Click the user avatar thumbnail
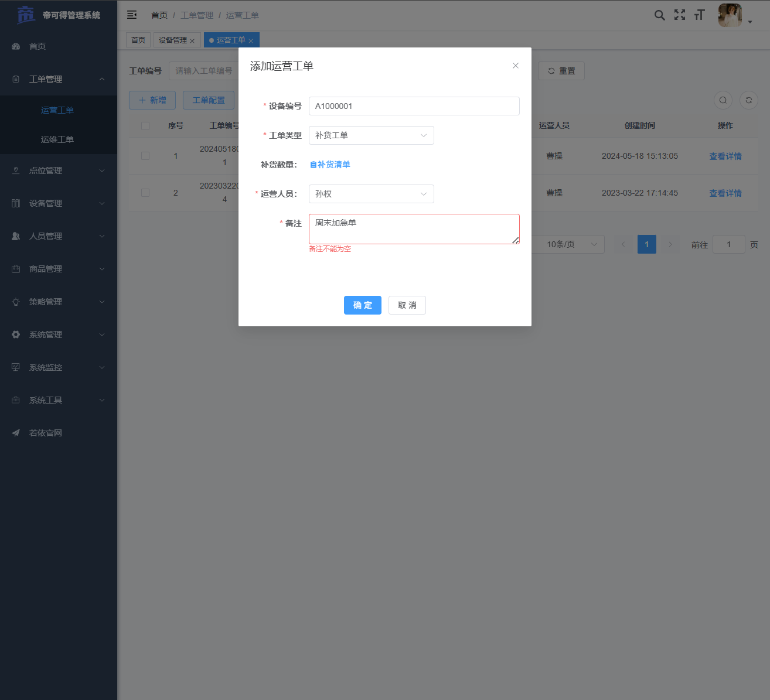Image resolution: width=770 pixels, height=700 pixels. pyautogui.click(x=730, y=15)
